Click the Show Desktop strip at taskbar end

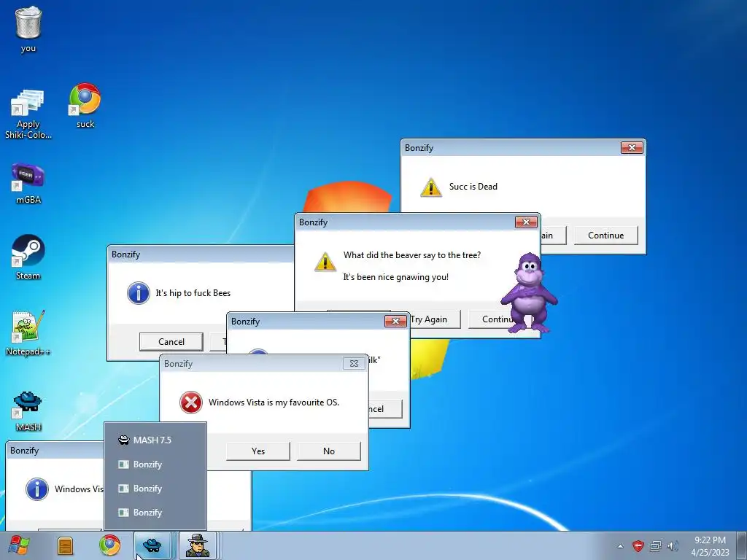pyautogui.click(x=742, y=545)
